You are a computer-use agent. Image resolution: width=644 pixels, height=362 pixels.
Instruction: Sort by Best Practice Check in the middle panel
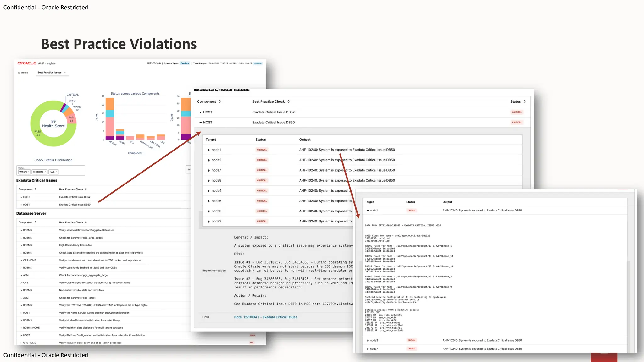point(288,101)
